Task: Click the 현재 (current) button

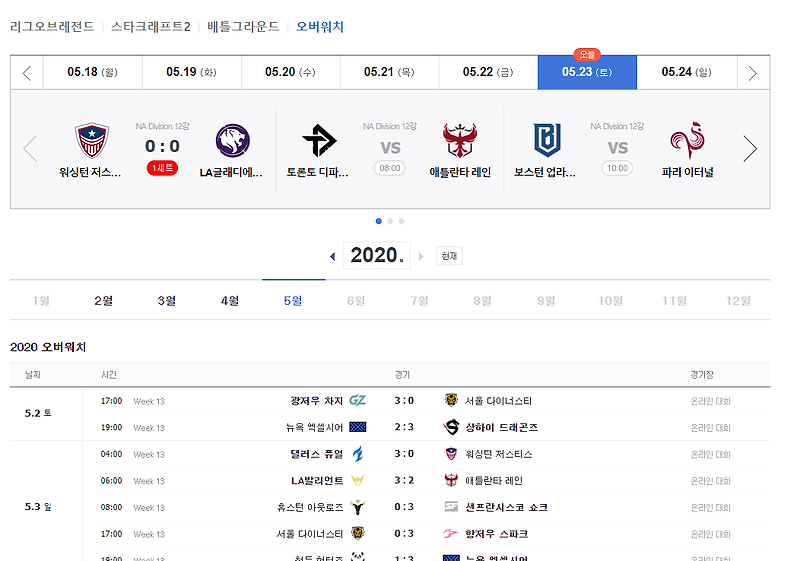Action: pos(449,256)
